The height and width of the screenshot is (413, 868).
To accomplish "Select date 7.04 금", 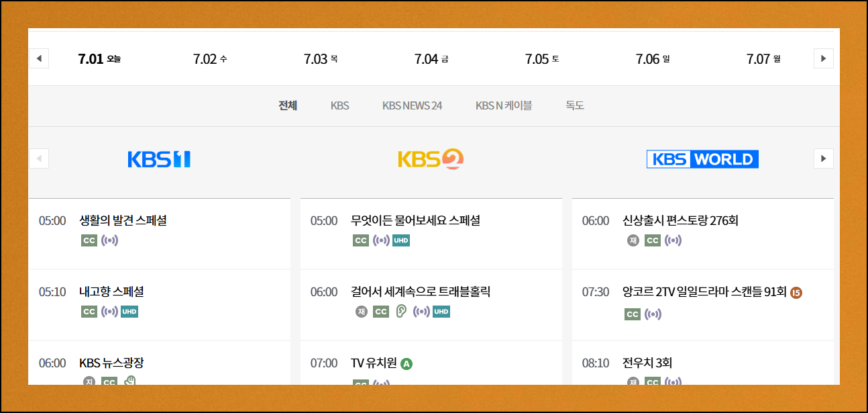I will click(431, 59).
